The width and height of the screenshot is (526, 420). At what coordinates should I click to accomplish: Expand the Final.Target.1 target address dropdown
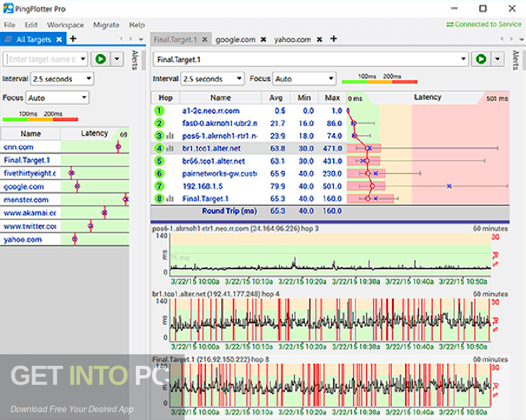(x=463, y=59)
